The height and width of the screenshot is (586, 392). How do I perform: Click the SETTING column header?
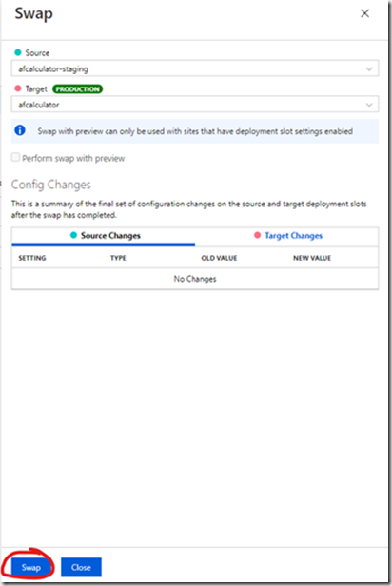coord(32,258)
